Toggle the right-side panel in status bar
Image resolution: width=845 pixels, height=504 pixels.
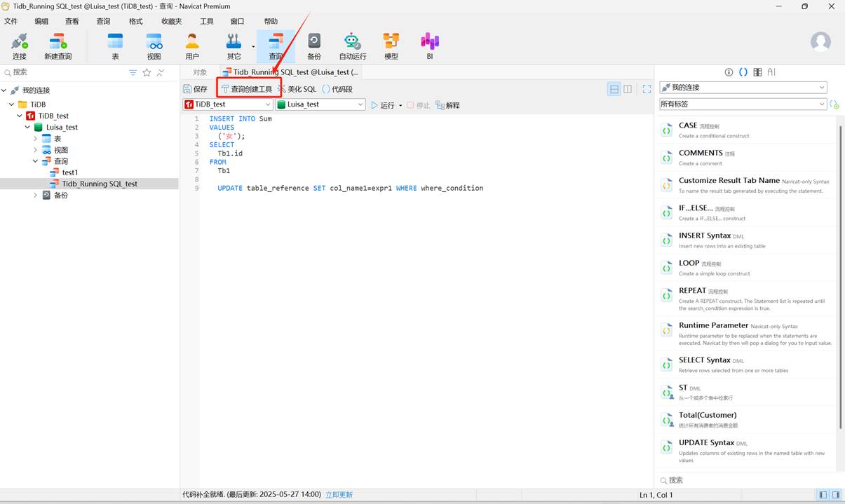point(836,495)
